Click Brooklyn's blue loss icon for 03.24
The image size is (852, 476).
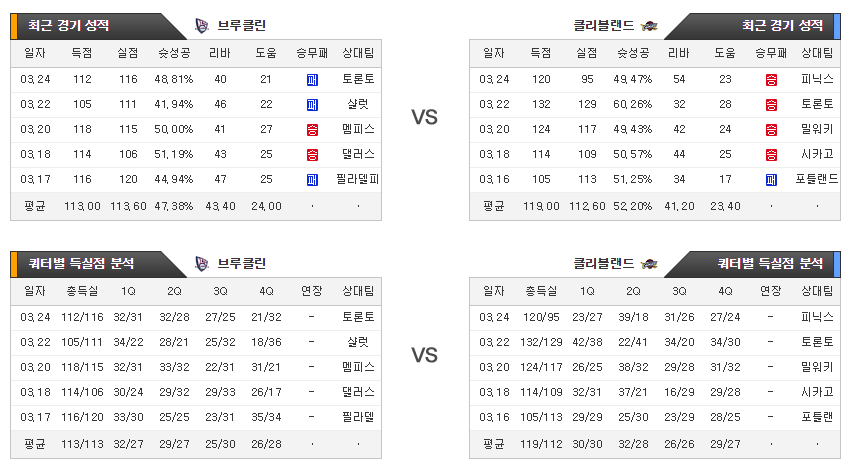(312, 80)
